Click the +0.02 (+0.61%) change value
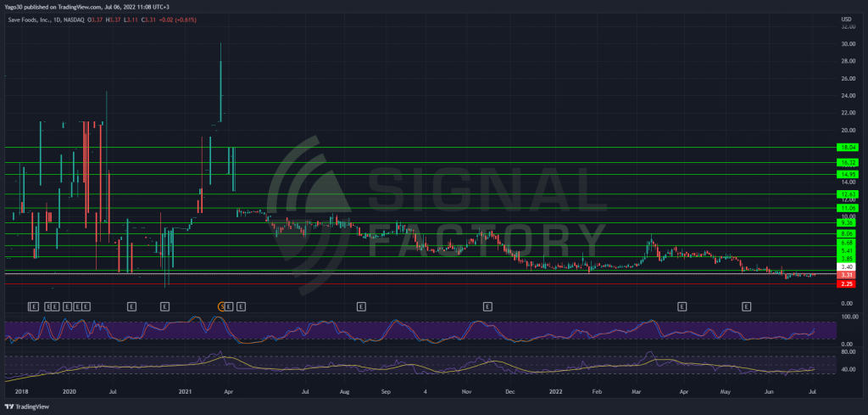 pyautogui.click(x=179, y=20)
